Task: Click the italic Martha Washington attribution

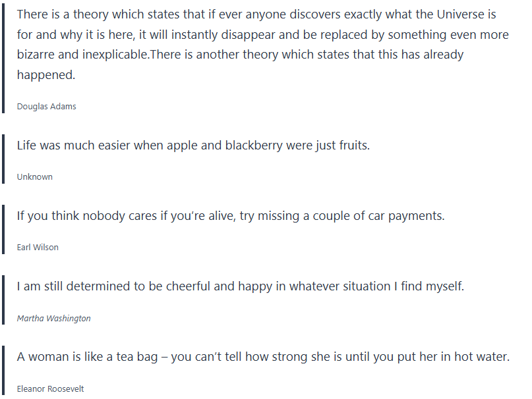Action: point(54,318)
